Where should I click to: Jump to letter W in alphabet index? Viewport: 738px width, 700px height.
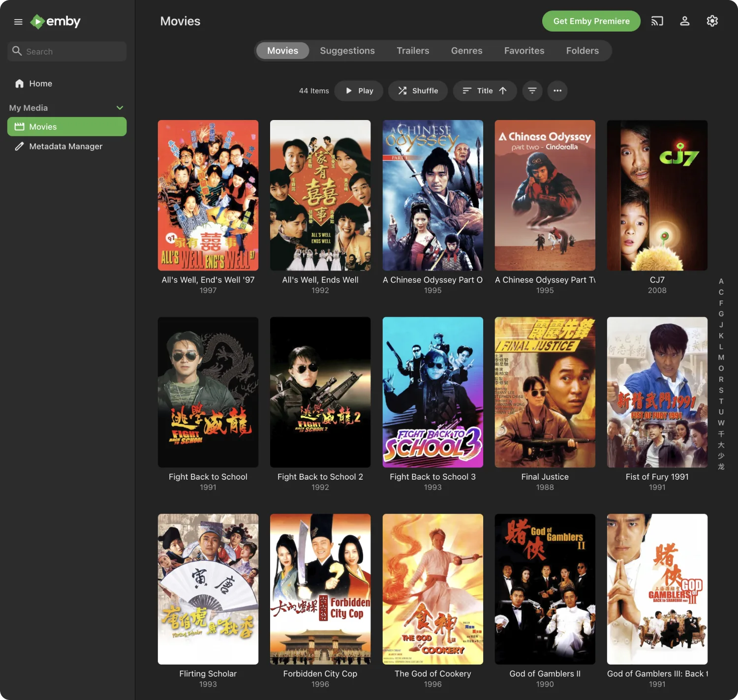click(x=721, y=423)
